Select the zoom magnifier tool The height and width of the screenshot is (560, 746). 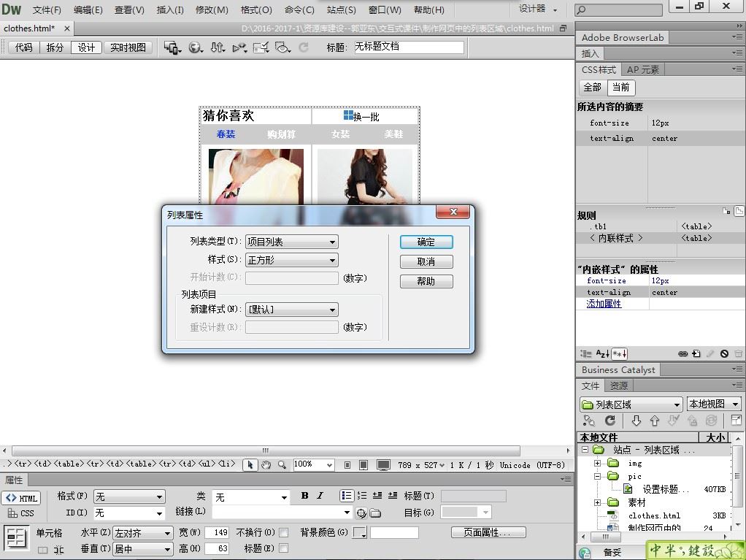tap(282, 465)
